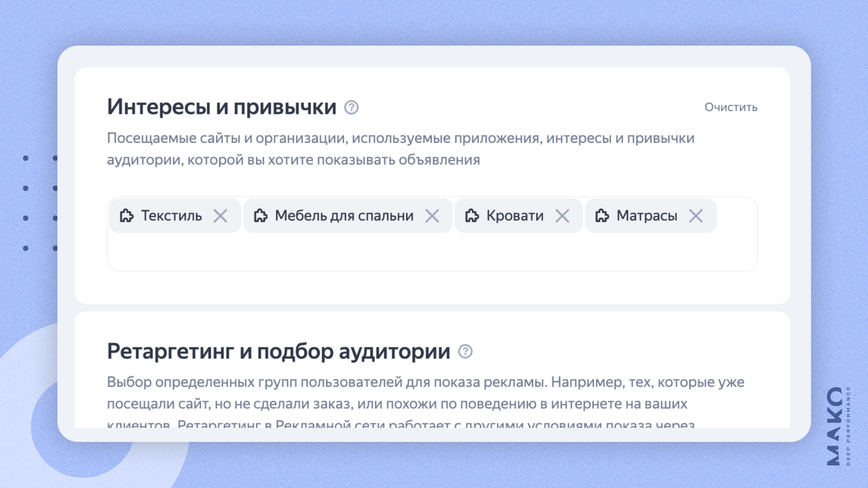The width and height of the screenshot is (868, 488).
Task: Click the Ретаргетинг и подбор аудитории heading
Action: click(x=278, y=352)
